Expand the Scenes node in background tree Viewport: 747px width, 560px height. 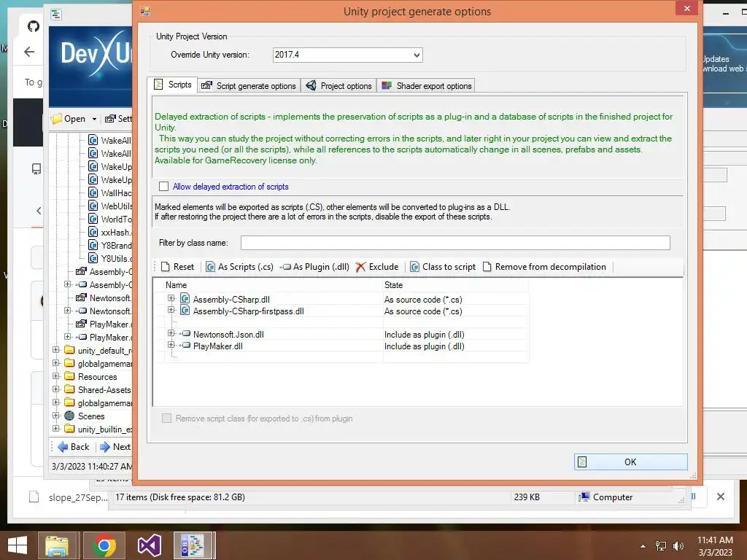(x=56, y=415)
